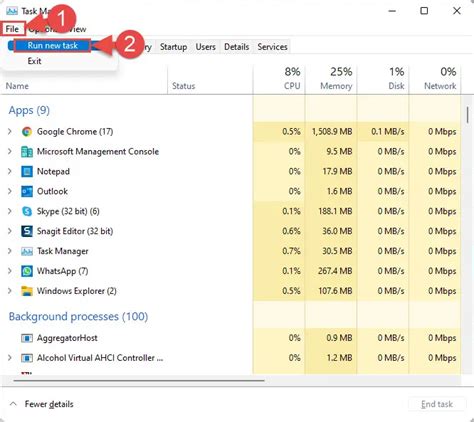Click the Outlook app icon
474x422 pixels.
coord(27,191)
